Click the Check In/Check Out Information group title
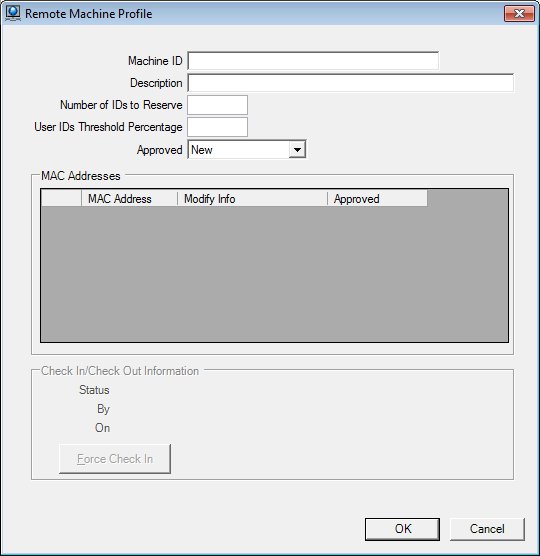The height and width of the screenshot is (556, 540). (x=120, y=371)
